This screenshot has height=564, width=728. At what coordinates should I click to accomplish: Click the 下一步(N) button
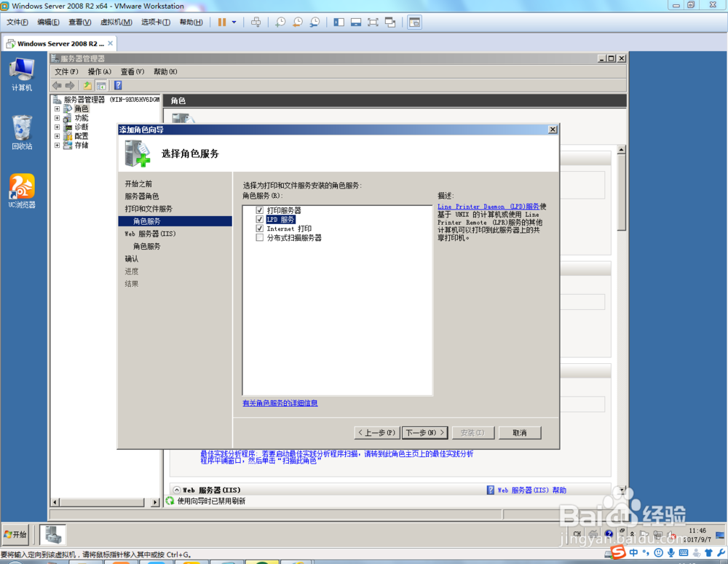[x=425, y=432]
